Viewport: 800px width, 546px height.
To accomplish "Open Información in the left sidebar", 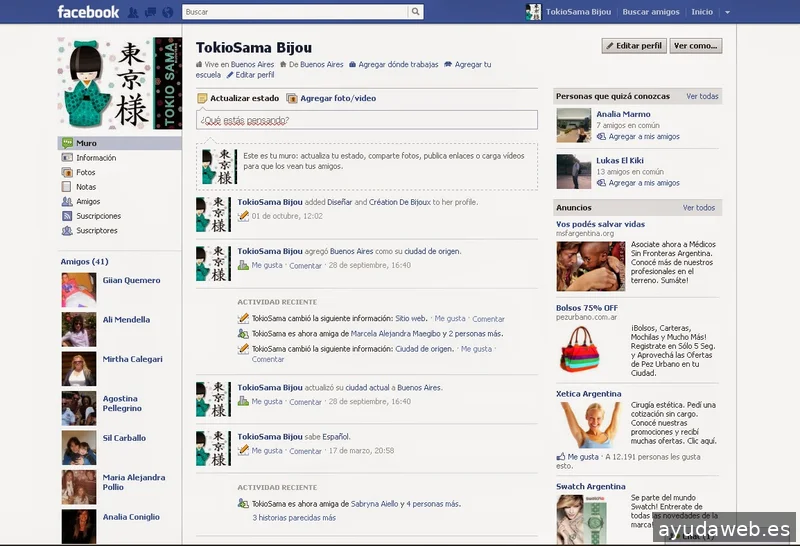I will point(96,158).
